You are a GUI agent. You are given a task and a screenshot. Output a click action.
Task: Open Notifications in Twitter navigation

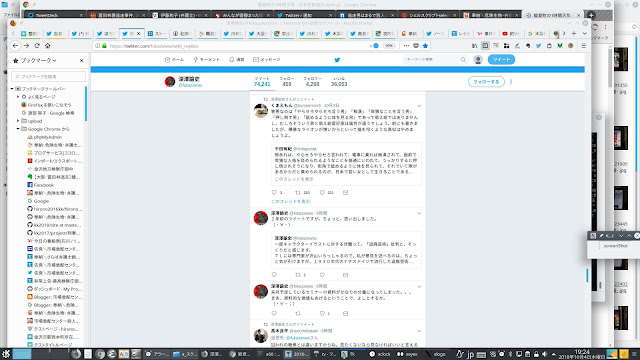pyautogui.click(x=237, y=60)
